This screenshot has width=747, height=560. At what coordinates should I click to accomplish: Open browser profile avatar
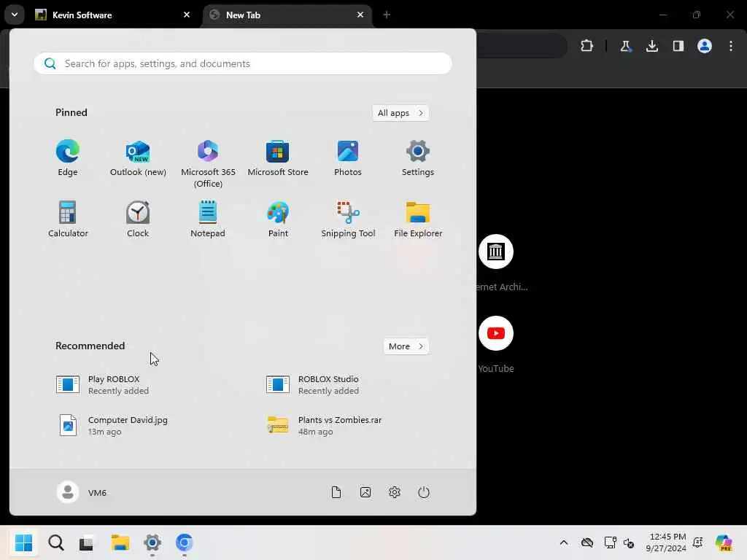(705, 46)
